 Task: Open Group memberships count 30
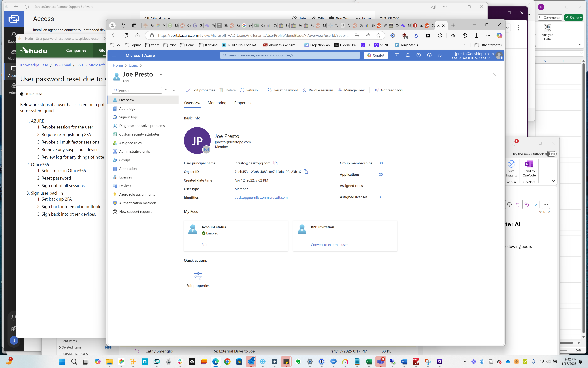click(381, 163)
